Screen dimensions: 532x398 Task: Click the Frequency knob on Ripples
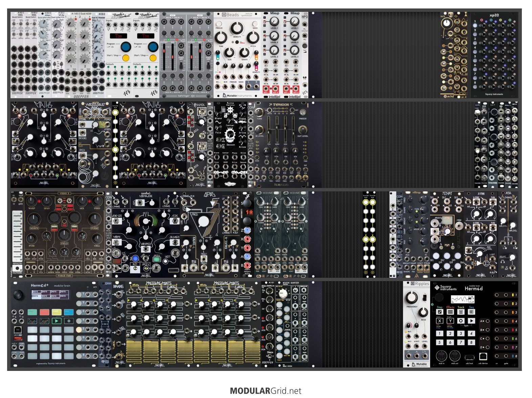[x=412, y=298]
